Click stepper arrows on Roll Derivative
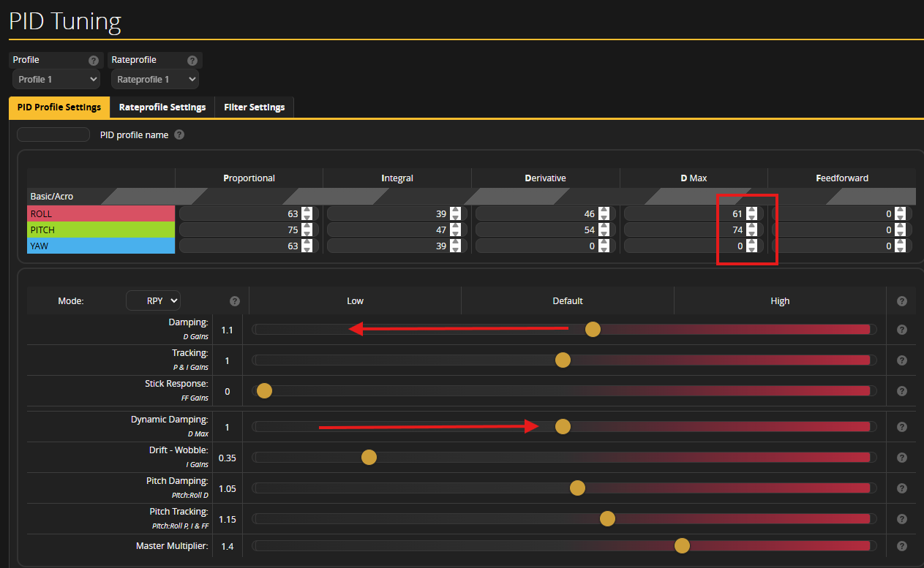 tap(604, 214)
